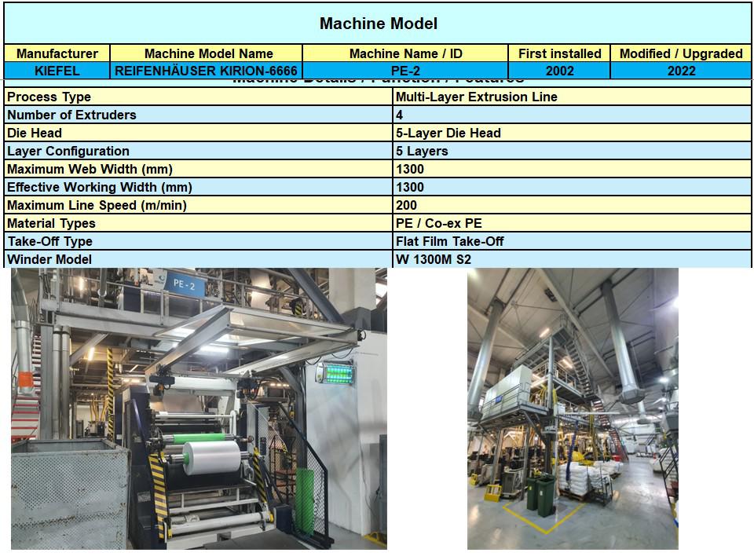Select the PE-2 machine ID cell
The height and width of the screenshot is (560, 754).
click(405, 71)
